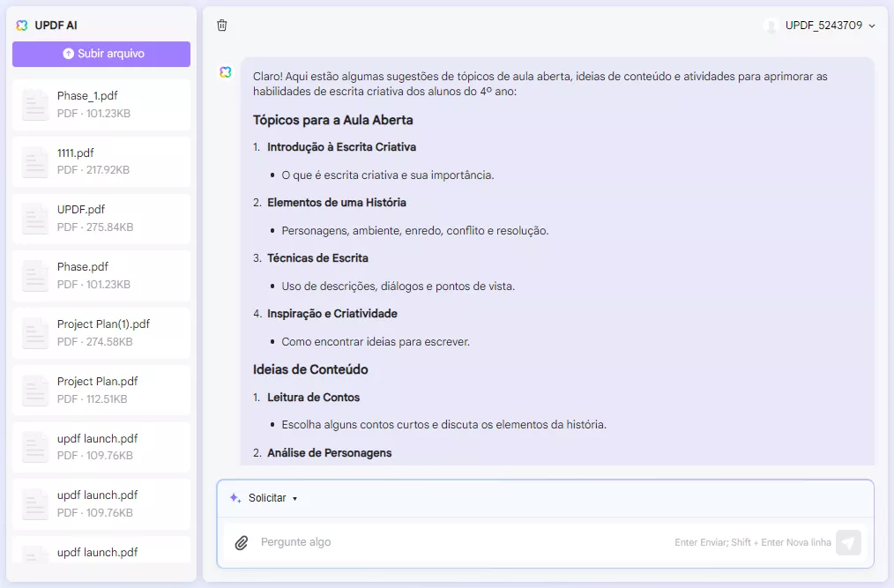Click the PDF icon next to Phase_1.pdf
The height and width of the screenshot is (588, 894).
(34, 102)
